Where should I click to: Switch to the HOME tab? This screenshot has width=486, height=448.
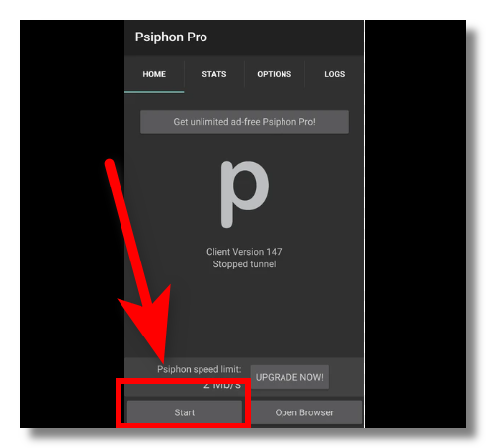(x=154, y=74)
